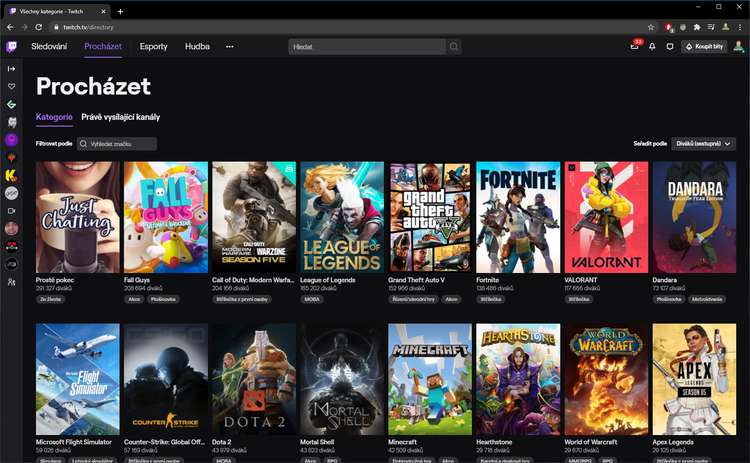This screenshot has width=750, height=463.
Task: Open the Apex Legends category cover
Action: pos(694,379)
